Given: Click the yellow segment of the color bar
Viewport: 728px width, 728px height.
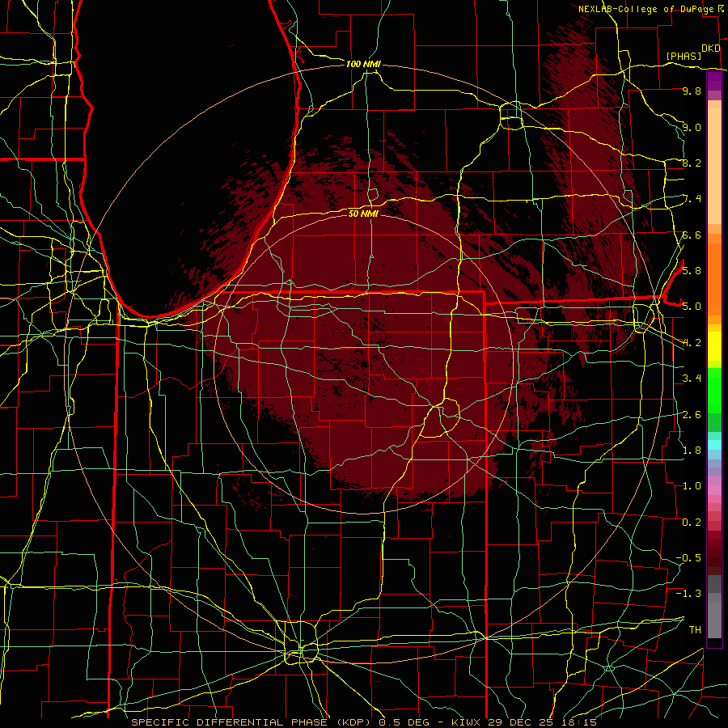Looking at the screenshot, I should pos(714,346).
